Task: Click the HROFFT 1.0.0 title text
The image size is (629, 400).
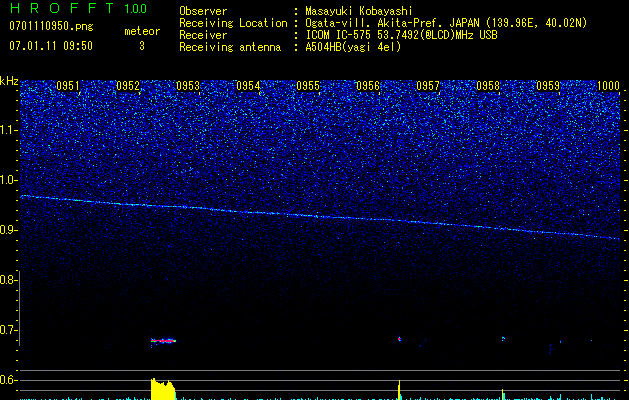Action: 78,8
